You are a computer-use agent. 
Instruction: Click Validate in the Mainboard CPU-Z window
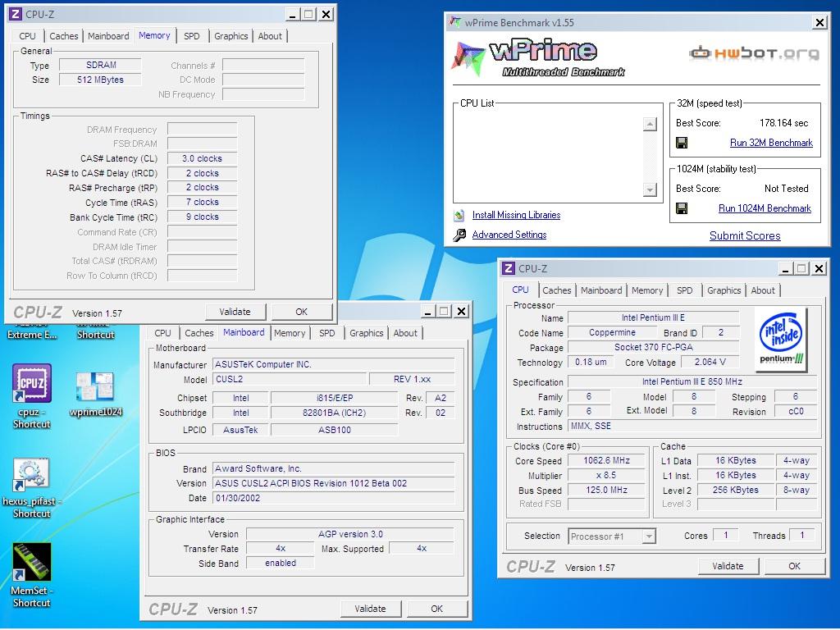370,609
